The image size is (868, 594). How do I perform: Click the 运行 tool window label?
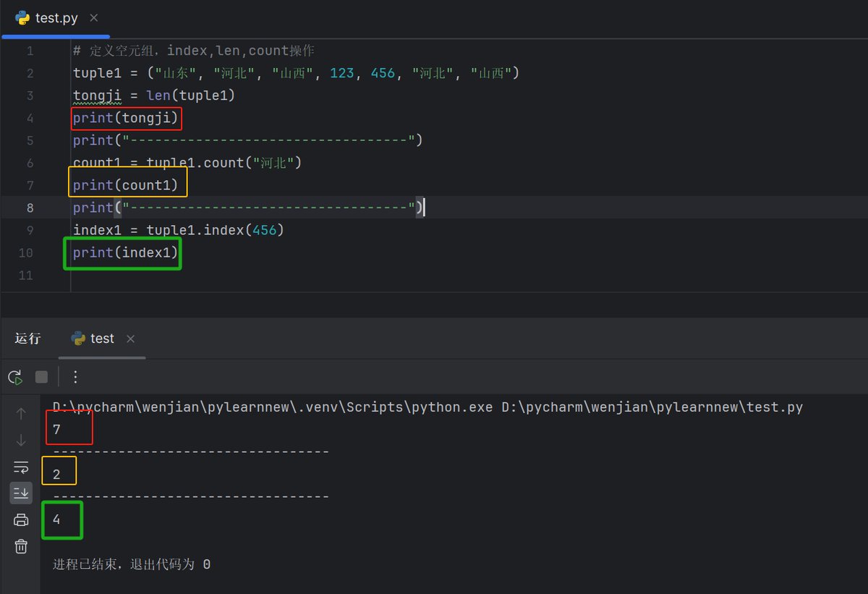coord(27,339)
